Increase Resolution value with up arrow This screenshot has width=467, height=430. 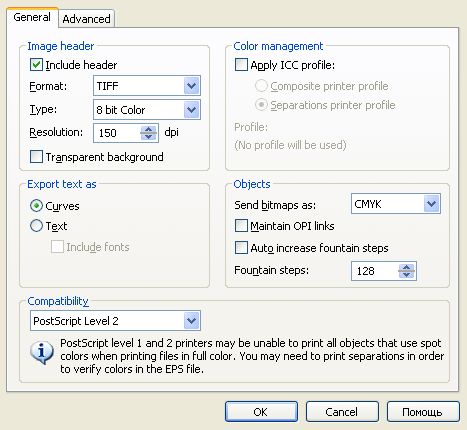148,129
